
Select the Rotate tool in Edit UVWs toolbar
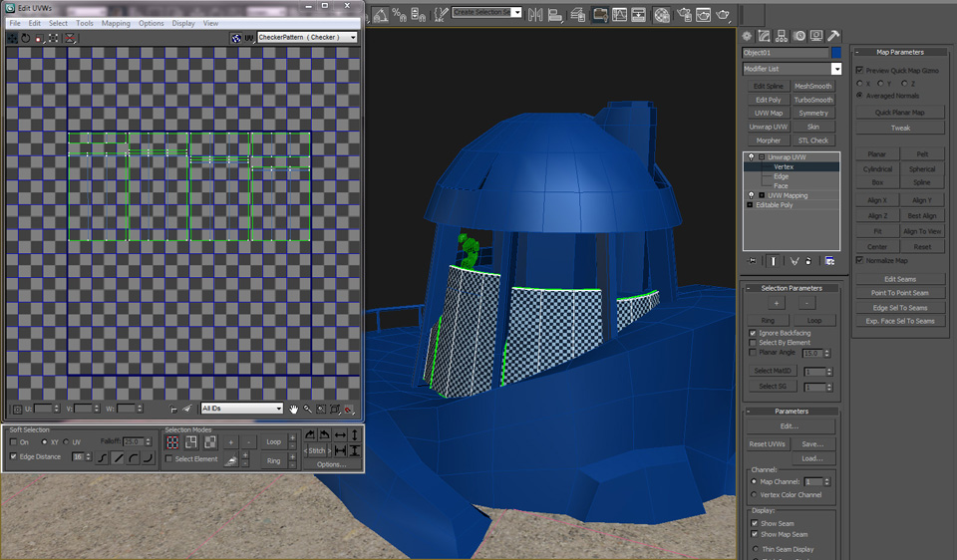[26, 38]
